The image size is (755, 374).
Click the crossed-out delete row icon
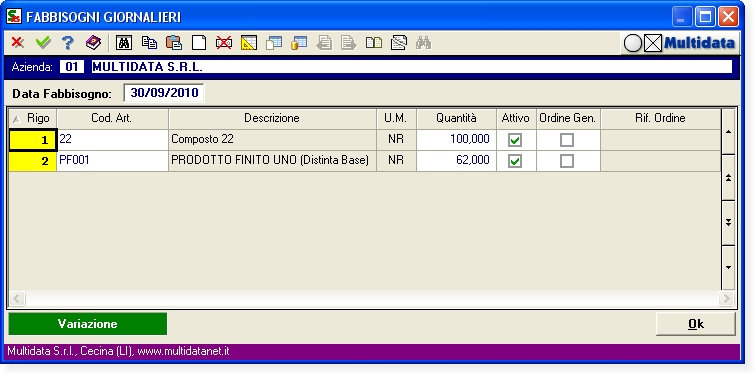[x=224, y=43]
